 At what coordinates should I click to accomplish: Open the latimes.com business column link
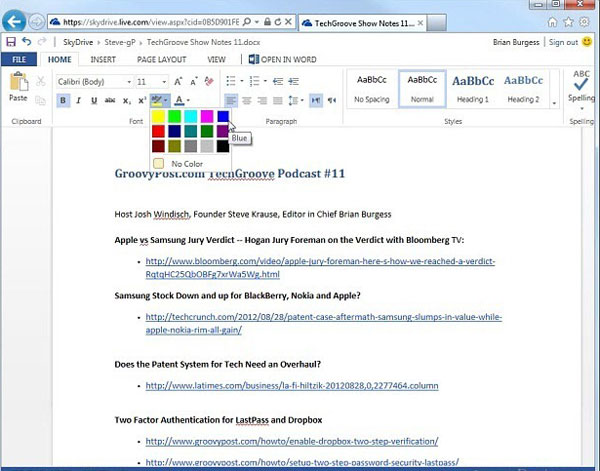coord(292,386)
